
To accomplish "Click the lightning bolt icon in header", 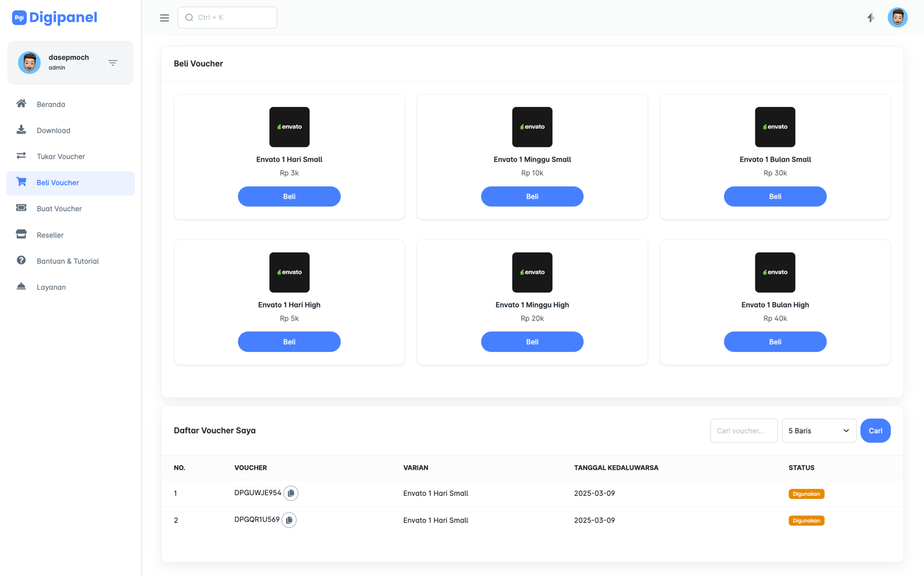I will [871, 18].
